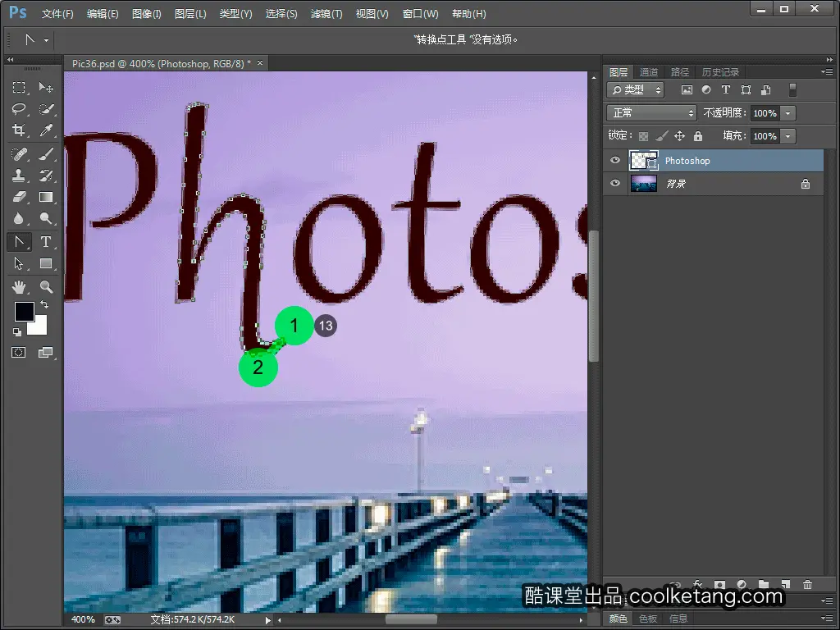Open the 图层(L) menu

point(190,14)
